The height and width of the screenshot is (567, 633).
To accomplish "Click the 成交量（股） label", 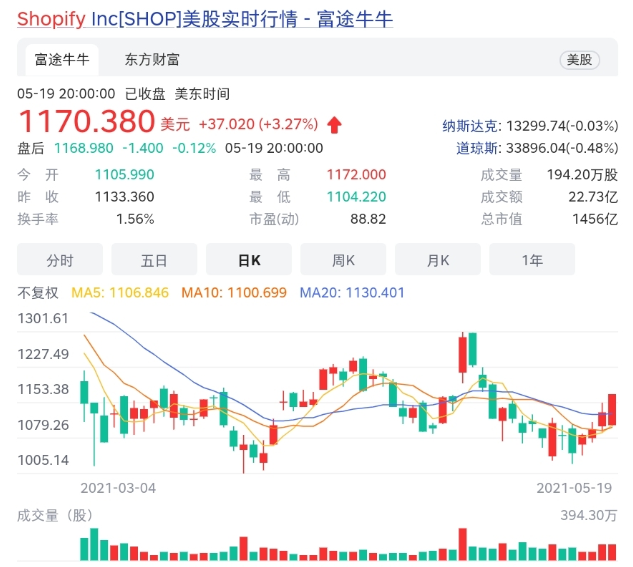I will pos(55,515).
